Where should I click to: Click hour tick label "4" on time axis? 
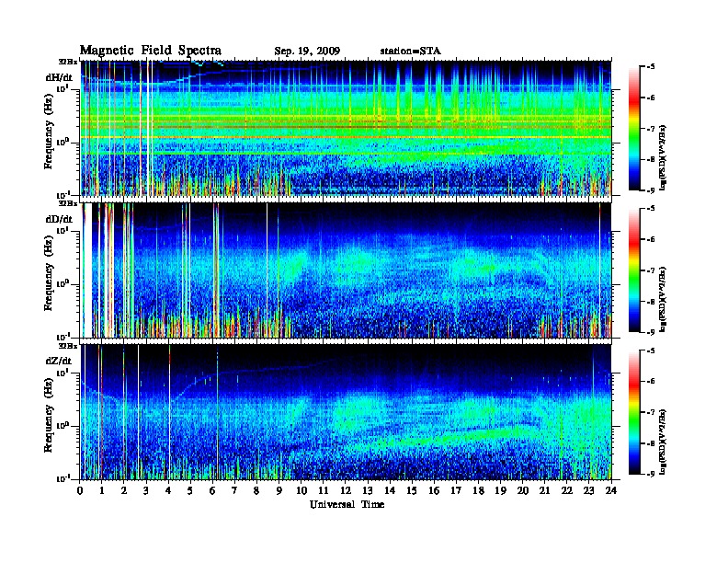tap(168, 491)
